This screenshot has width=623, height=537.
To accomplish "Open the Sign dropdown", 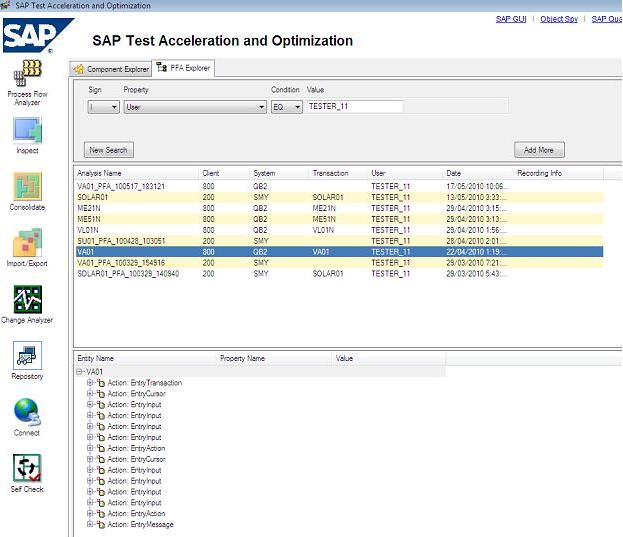I will tap(103, 107).
